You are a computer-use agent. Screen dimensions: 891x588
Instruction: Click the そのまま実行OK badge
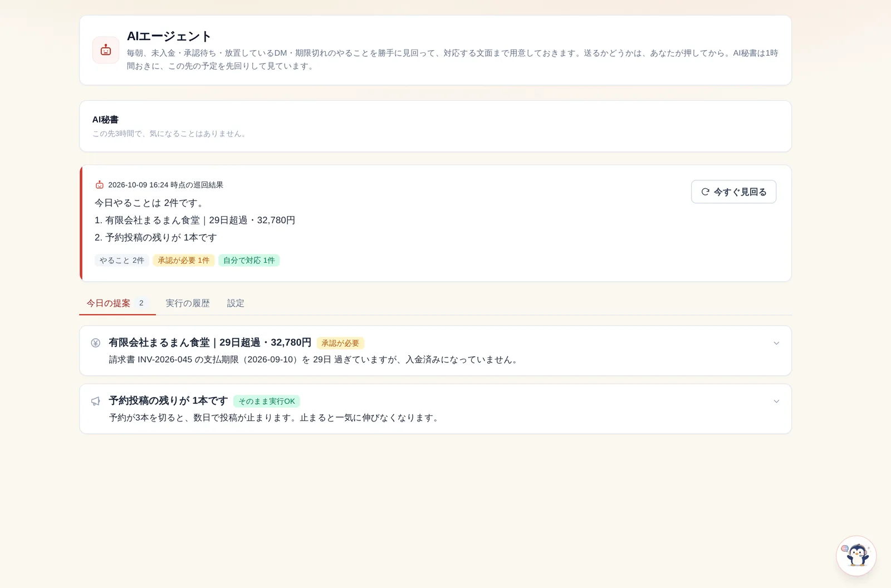267,401
